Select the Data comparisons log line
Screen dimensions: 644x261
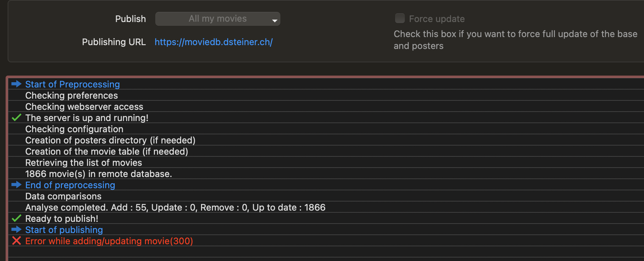tap(63, 196)
